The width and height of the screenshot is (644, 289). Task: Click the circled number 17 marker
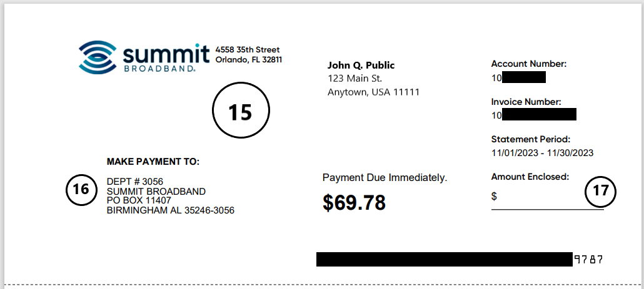click(600, 191)
